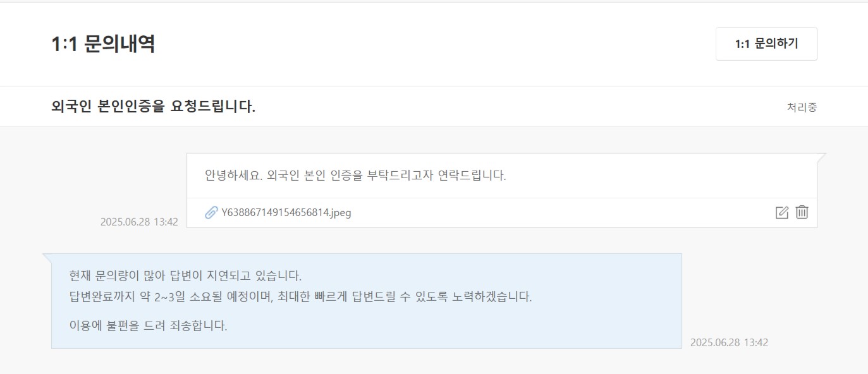The width and height of the screenshot is (868, 374).
Task: Click the 처리중 status label
Action: pyautogui.click(x=802, y=107)
